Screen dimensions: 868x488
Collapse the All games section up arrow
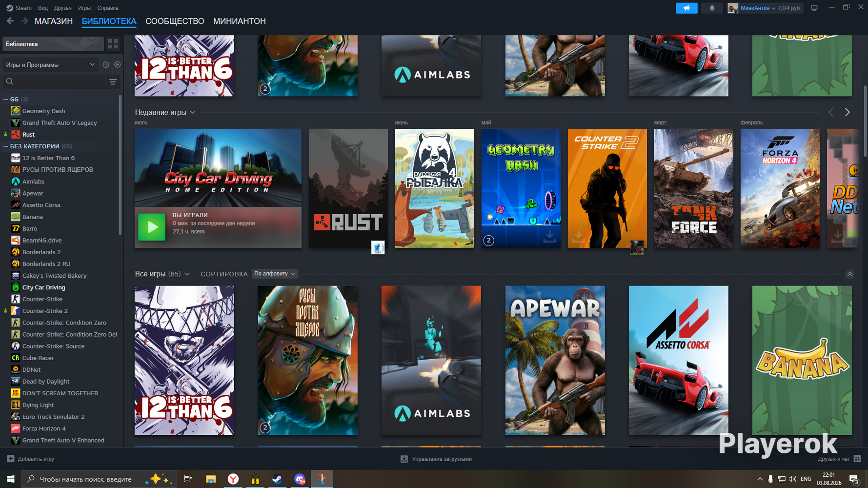click(x=849, y=274)
